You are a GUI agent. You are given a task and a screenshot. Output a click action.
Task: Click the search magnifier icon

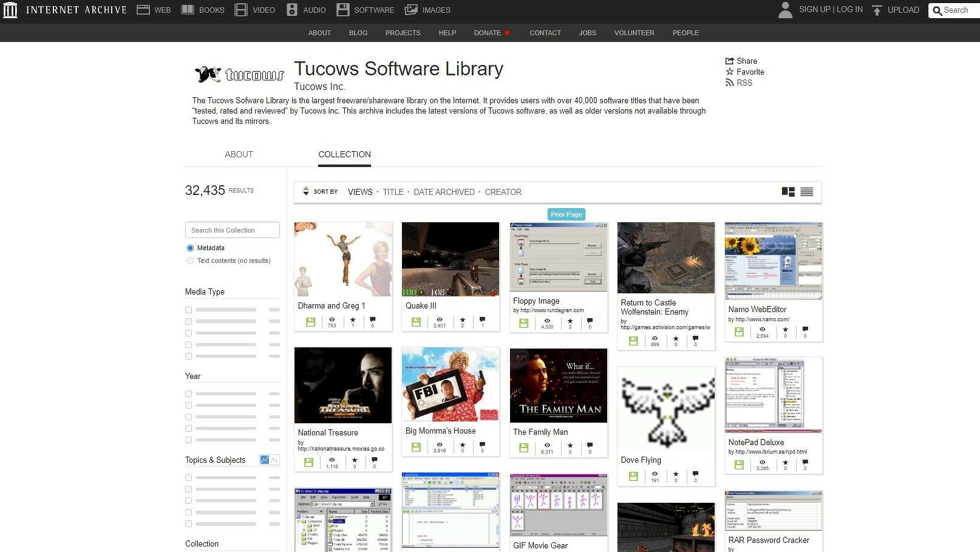937,10
